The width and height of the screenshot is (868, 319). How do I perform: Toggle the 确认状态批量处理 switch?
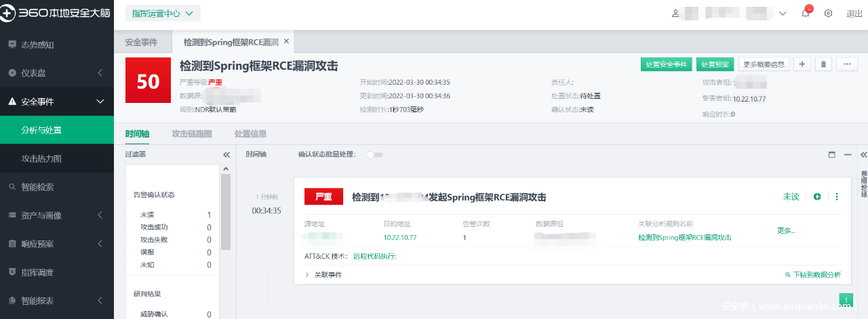(374, 154)
